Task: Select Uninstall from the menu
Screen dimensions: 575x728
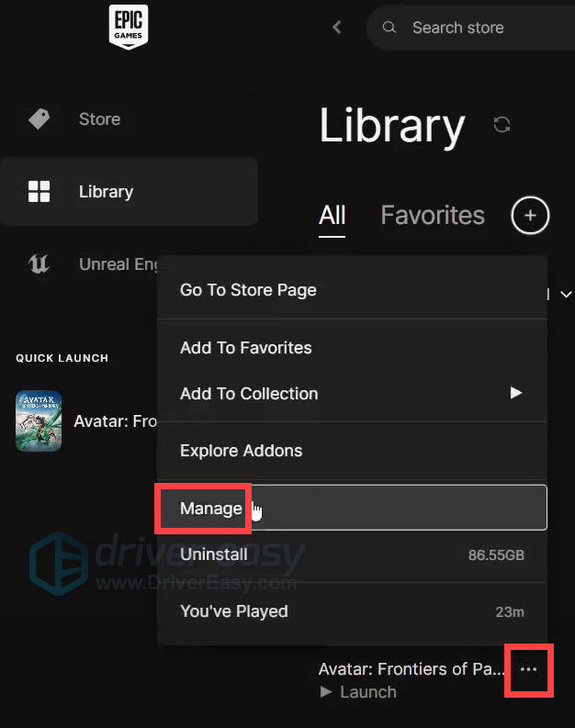Action: [352, 554]
